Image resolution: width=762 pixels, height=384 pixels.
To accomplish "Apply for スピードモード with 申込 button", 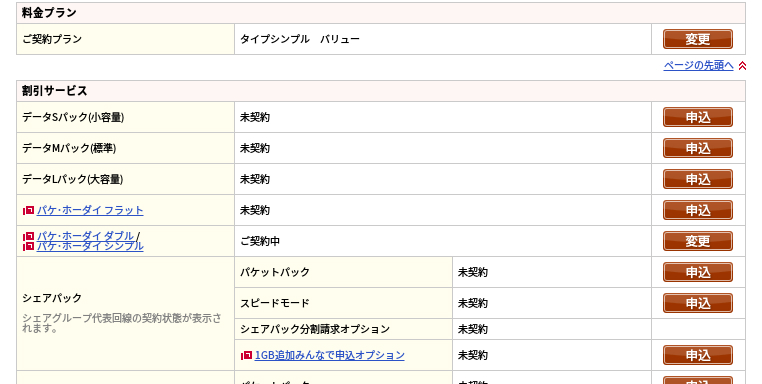I will pos(698,303).
